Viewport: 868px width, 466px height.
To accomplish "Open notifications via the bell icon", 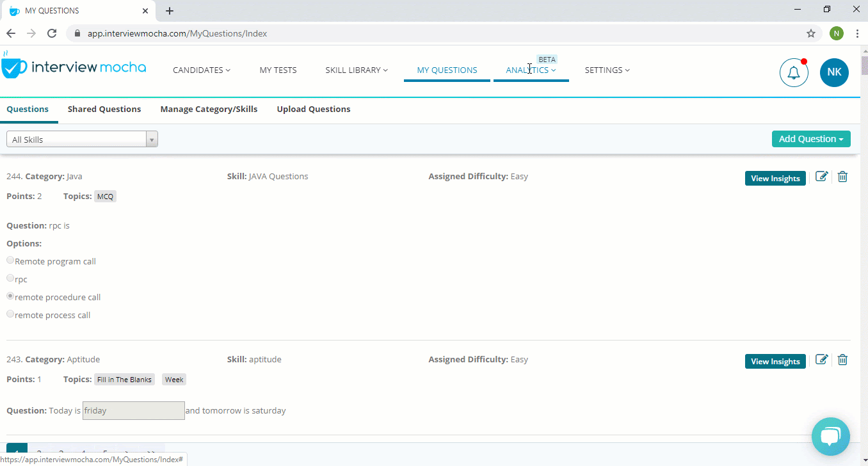I will (794, 72).
